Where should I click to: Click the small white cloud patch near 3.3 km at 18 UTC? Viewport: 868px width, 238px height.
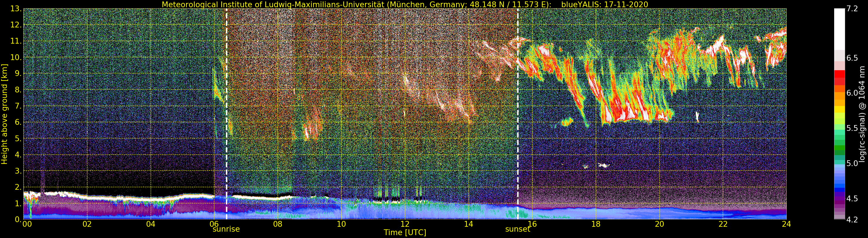pyautogui.click(x=604, y=165)
